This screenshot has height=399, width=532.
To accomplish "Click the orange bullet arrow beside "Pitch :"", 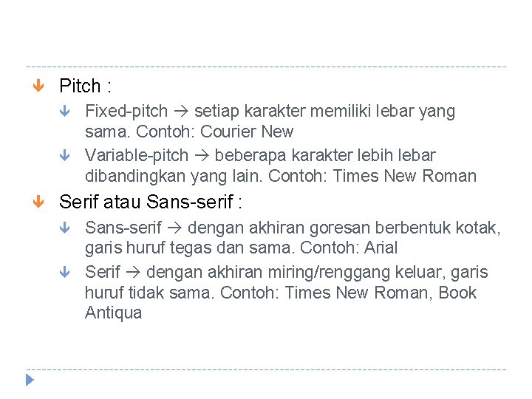I will (x=39, y=86).
